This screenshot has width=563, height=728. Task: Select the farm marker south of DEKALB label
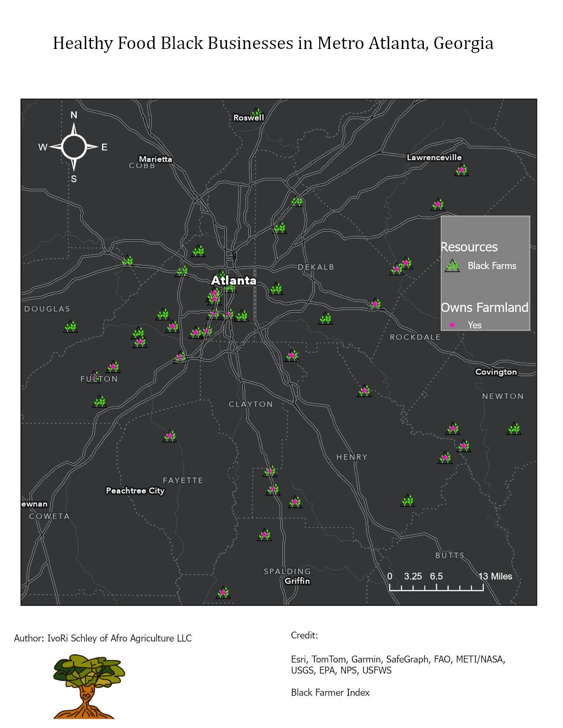coord(325,318)
